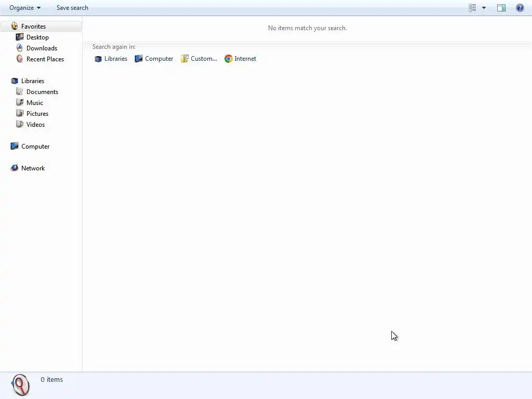The width and height of the screenshot is (532, 399).
Task: Select Network in the navigation pane
Action: pyautogui.click(x=33, y=168)
